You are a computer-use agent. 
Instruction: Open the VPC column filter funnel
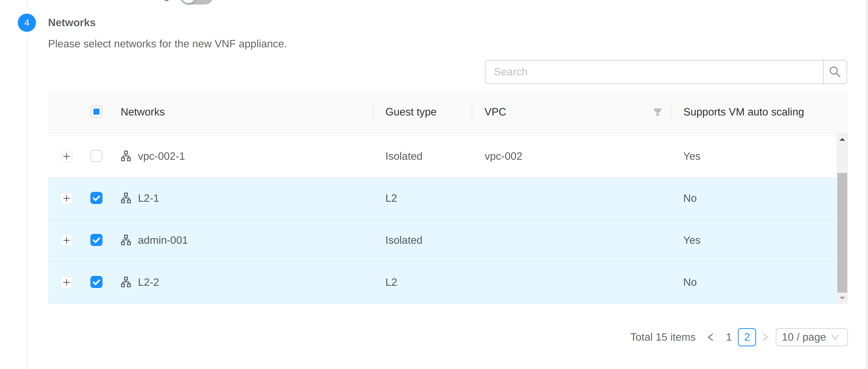[657, 112]
